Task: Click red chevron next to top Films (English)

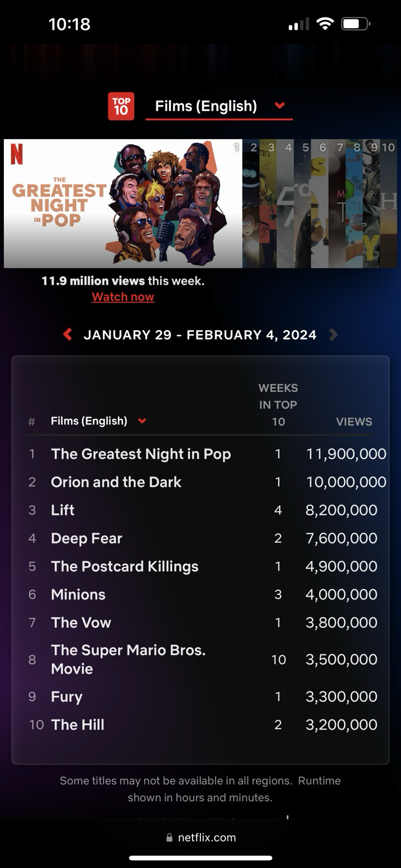Action: tap(280, 106)
